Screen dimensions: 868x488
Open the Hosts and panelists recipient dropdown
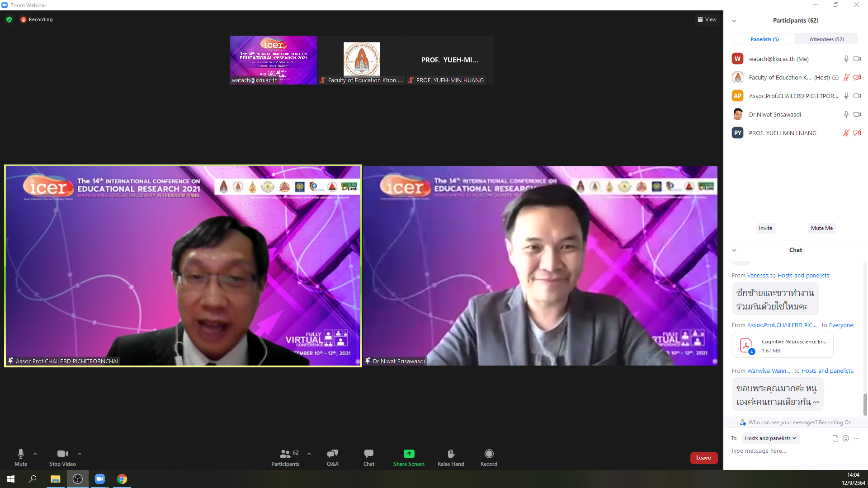pos(770,438)
